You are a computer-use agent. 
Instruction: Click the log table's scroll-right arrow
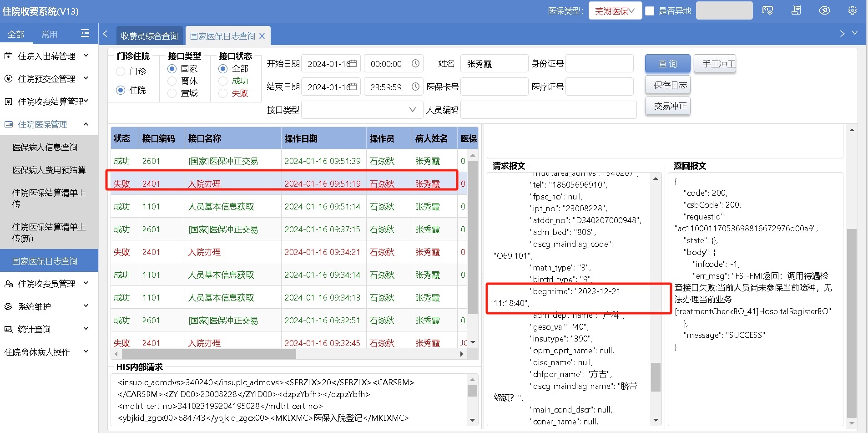click(462, 354)
